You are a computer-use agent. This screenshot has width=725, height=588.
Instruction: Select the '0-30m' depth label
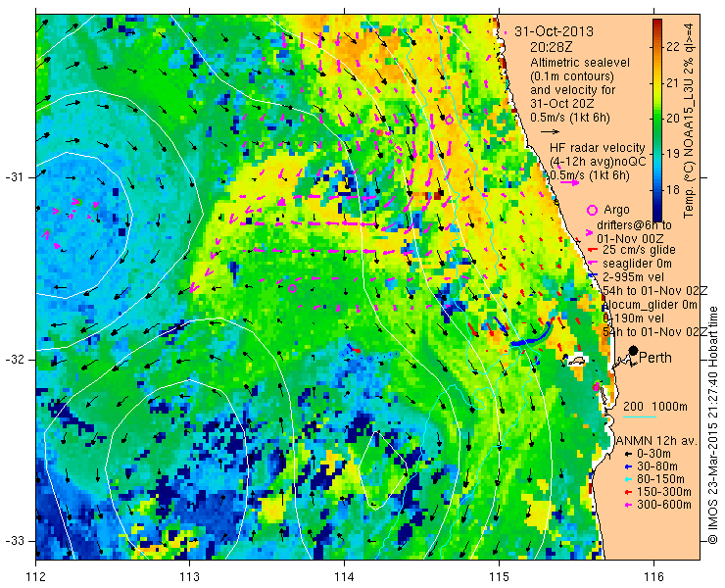coord(653,455)
